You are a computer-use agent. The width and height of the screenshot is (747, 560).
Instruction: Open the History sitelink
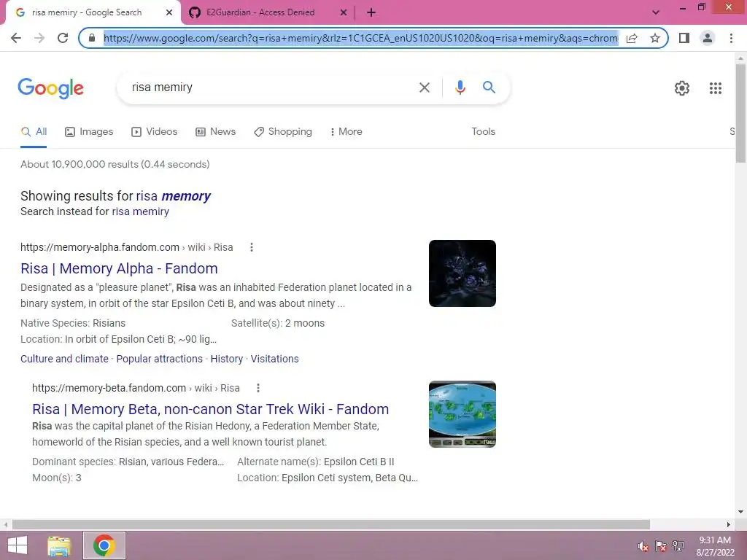coord(227,359)
